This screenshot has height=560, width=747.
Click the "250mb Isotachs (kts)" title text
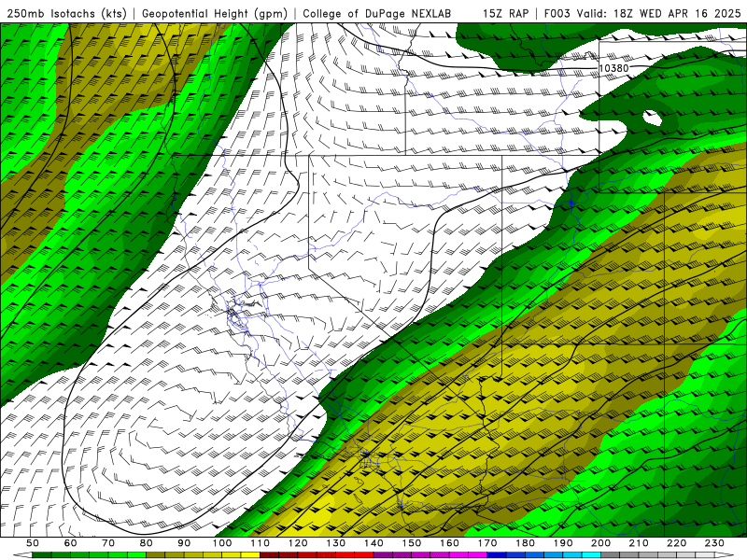click(x=67, y=13)
